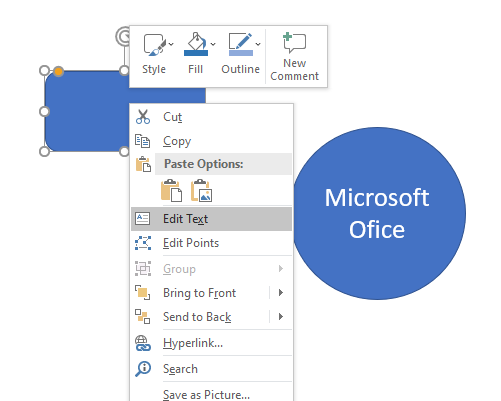Click the rectangle's left middle sizing handle

click(x=44, y=111)
